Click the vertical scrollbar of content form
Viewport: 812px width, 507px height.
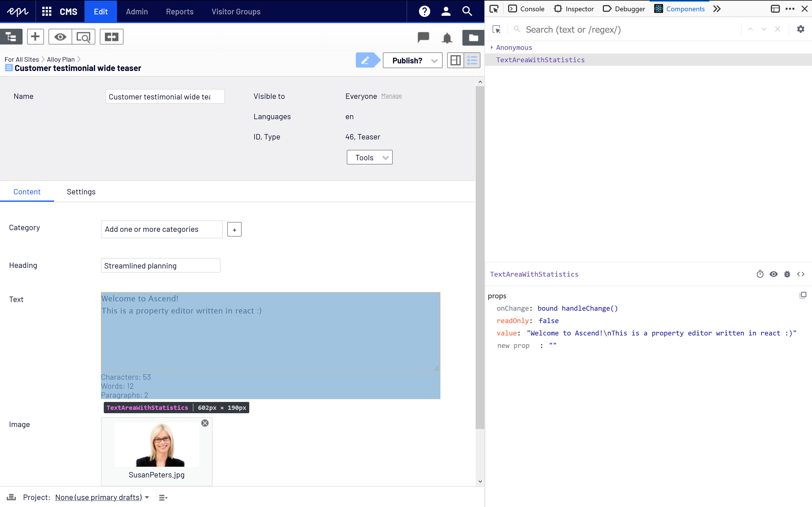(x=480, y=255)
